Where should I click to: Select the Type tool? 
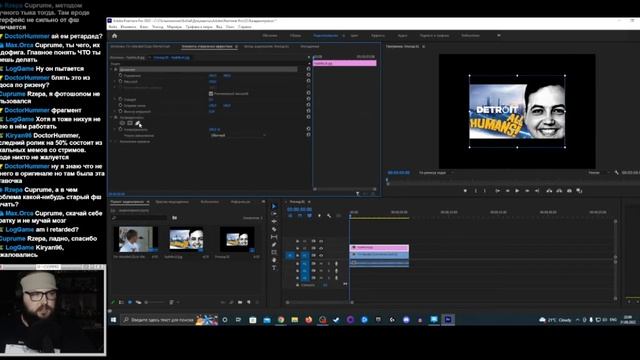(x=274, y=268)
